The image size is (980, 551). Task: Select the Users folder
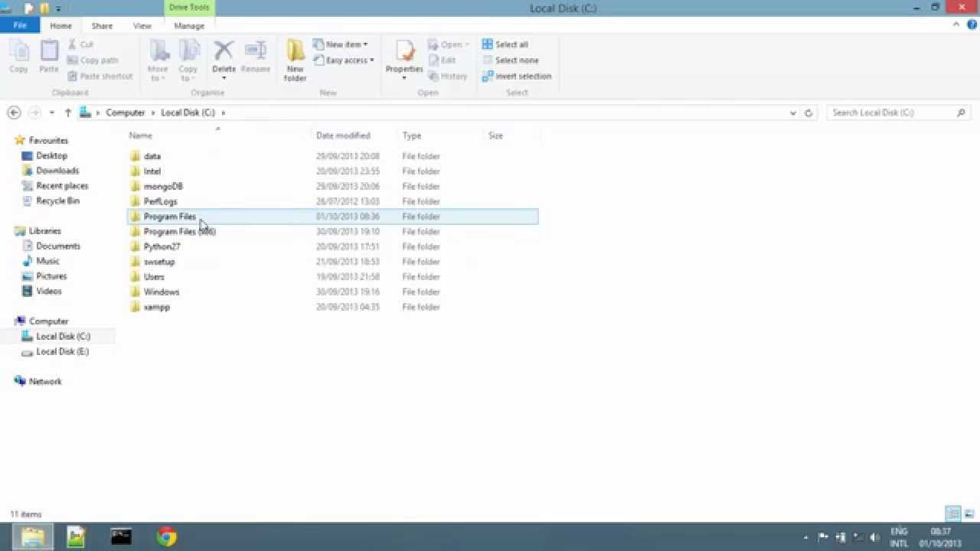(x=333, y=277)
